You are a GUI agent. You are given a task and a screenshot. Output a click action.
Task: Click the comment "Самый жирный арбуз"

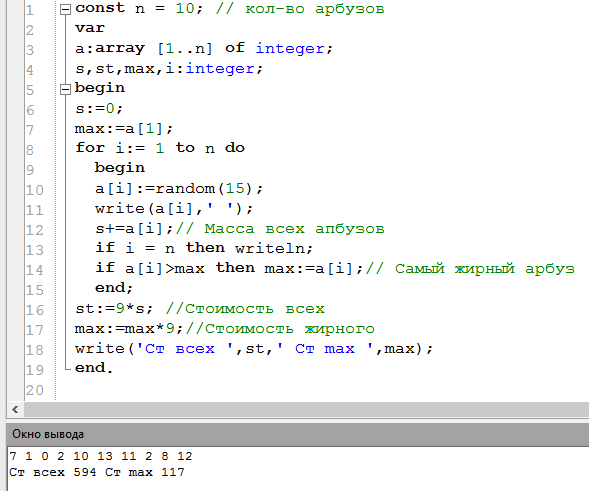(485, 269)
